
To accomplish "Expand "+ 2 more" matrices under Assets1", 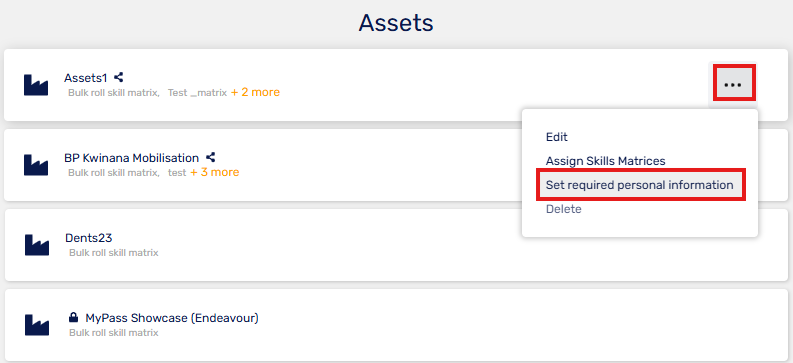I will coord(255,93).
